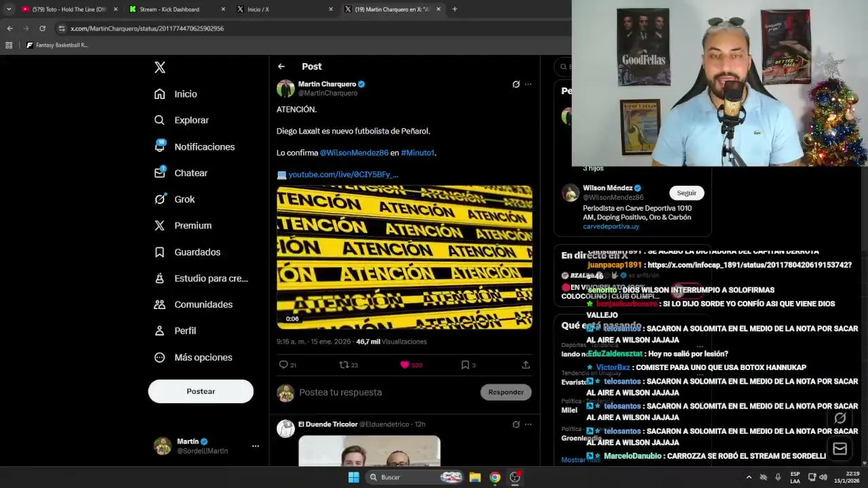Select the Martín Charquero en X tab
The height and width of the screenshot is (488, 868).
[x=392, y=9]
